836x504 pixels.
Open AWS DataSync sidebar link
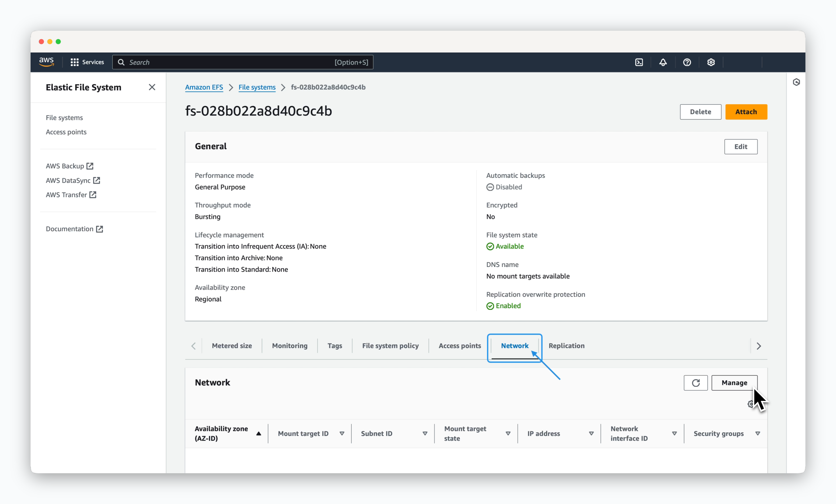pos(73,180)
